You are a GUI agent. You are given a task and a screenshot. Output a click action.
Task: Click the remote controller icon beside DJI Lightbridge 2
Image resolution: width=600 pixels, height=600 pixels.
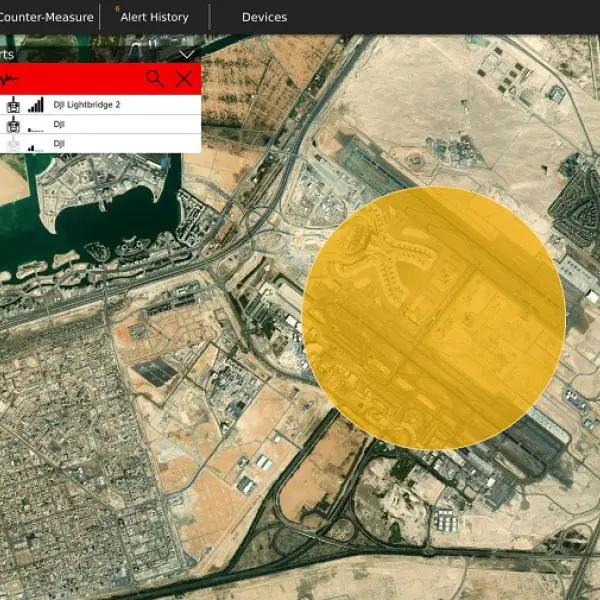point(14,104)
